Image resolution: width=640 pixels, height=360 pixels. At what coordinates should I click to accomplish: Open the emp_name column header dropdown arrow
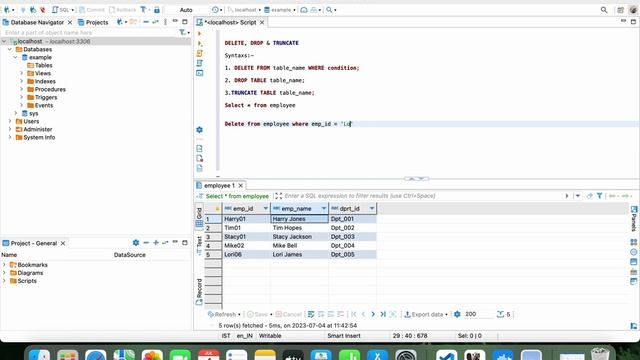click(x=324, y=209)
